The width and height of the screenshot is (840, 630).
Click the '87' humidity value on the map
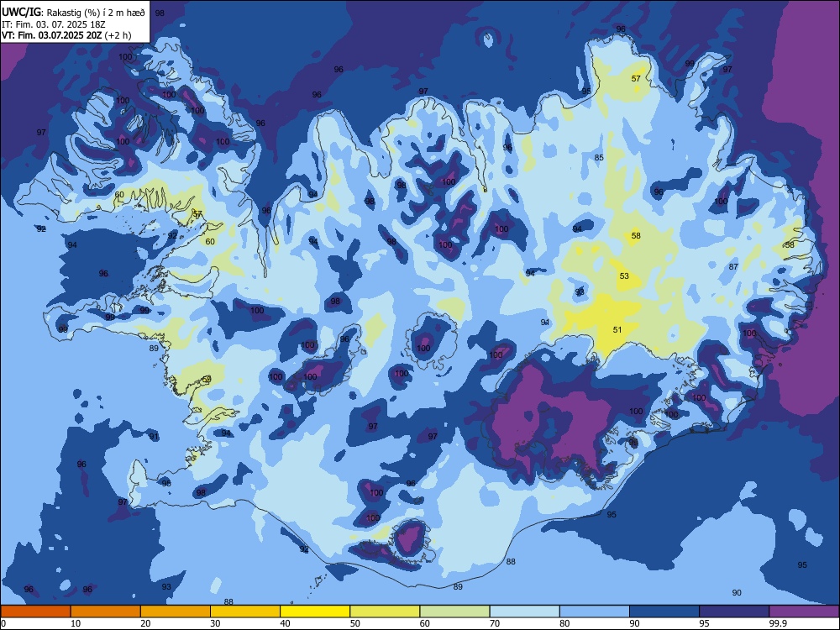[733, 267]
